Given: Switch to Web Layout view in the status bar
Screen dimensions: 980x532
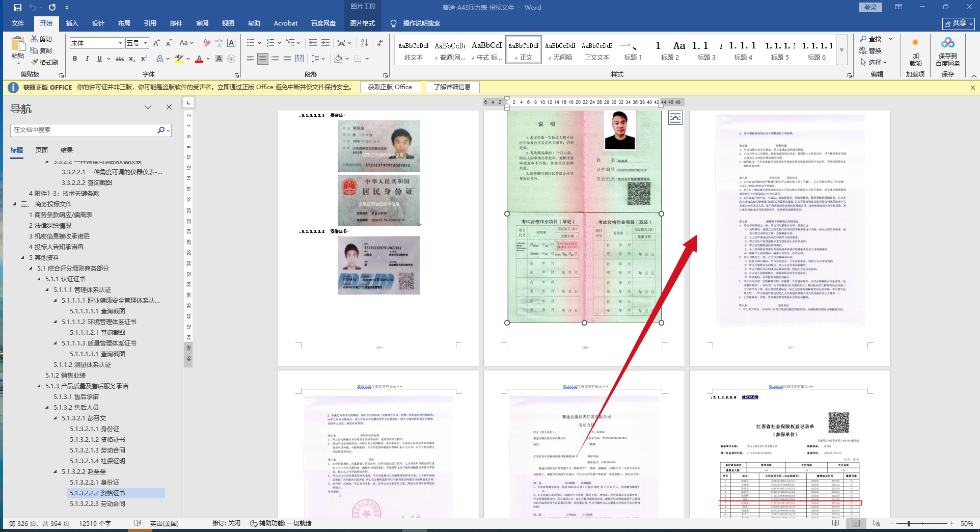Looking at the screenshot, I should click(876, 523).
